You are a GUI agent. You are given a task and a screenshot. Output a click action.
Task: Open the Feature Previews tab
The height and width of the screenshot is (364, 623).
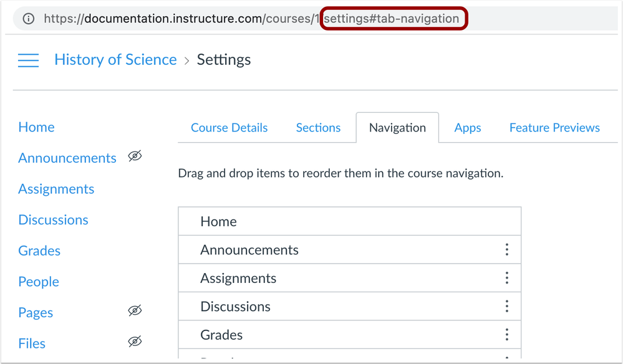(554, 128)
